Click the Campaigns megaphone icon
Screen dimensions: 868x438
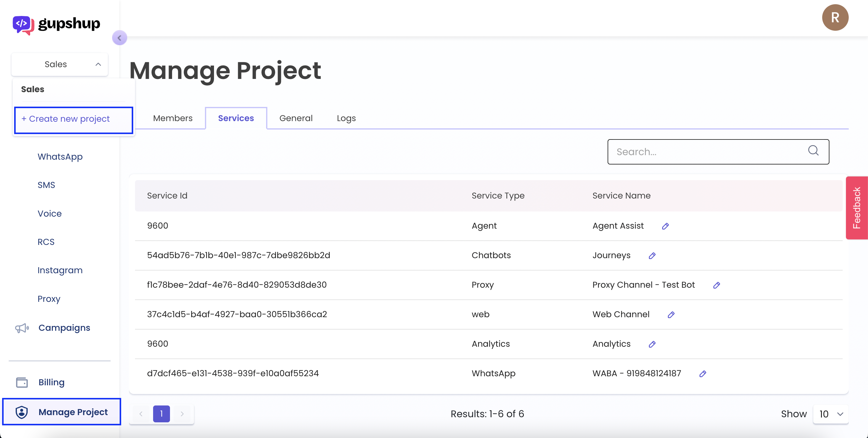pos(22,328)
